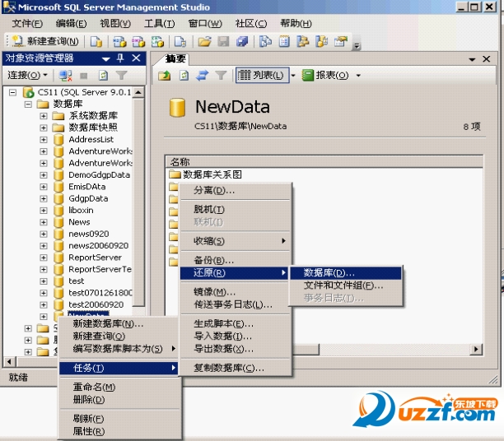Image resolution: width=504 pixels, height=441 pixels.
Task: Click the Synchronize arrows icon in summary toolbar
Action: [x=203, y=76]
